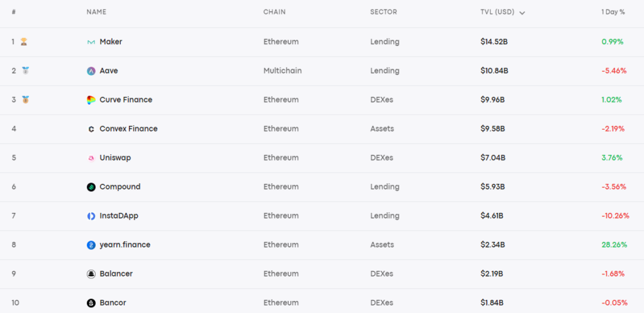
Task: Sort by the 1 Day % header
Action: [x=613, y=12]
